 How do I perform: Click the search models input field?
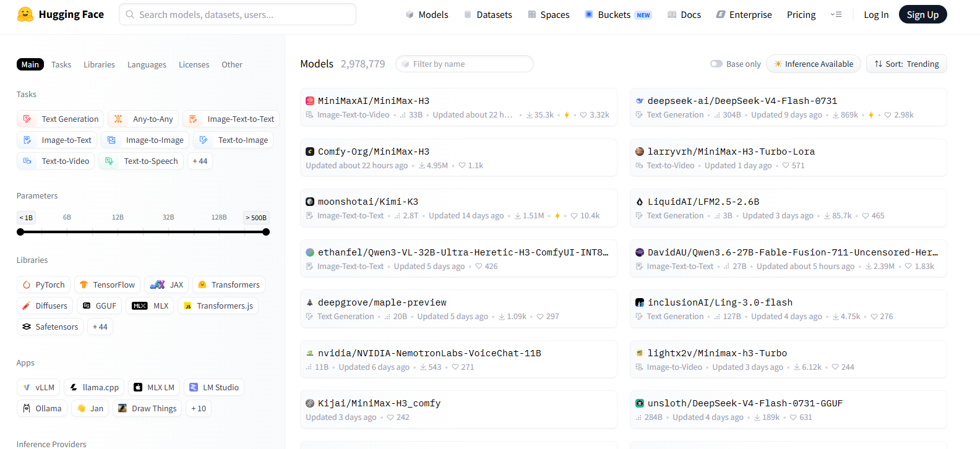238,14
